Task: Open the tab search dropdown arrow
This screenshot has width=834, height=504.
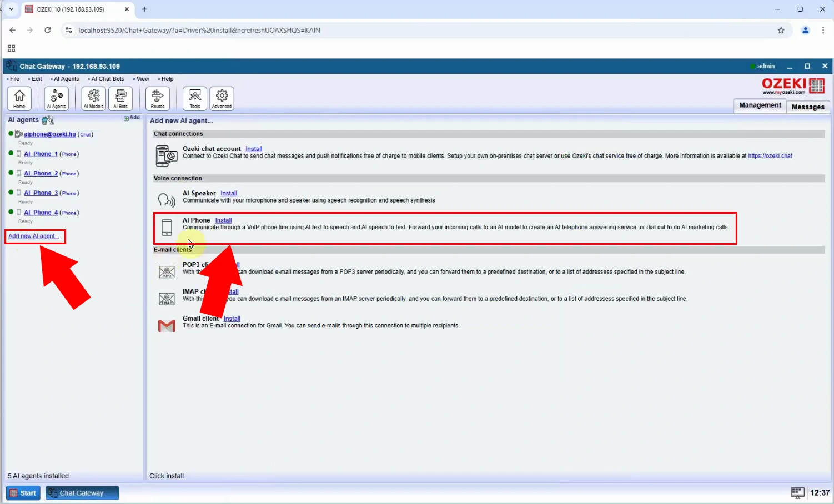Action: [11, 9]
